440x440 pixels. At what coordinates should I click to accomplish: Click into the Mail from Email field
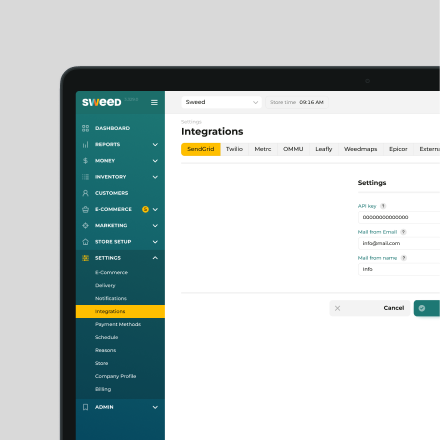(x=399, y=243)
